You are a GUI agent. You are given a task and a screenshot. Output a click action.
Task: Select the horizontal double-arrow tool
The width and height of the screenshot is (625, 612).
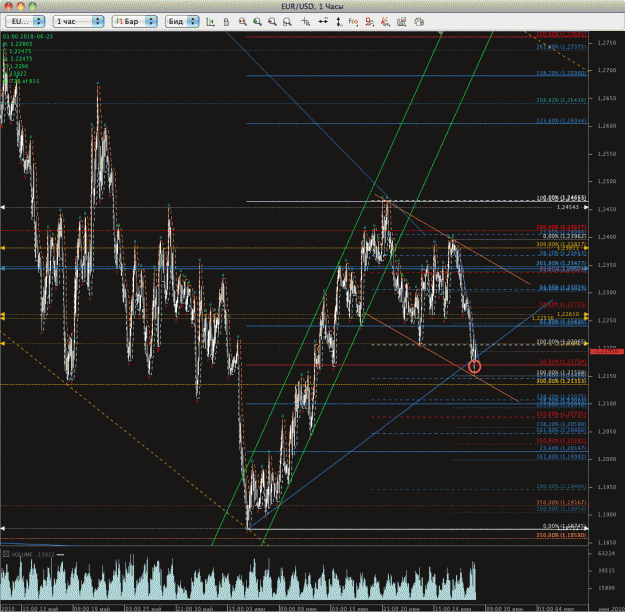pos(323,21)
